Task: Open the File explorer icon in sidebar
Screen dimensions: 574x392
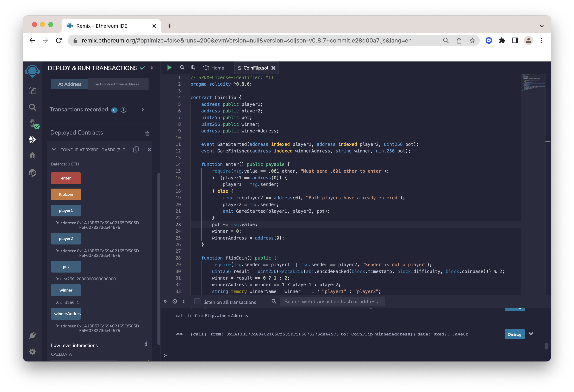Action: tap(32, 90)
